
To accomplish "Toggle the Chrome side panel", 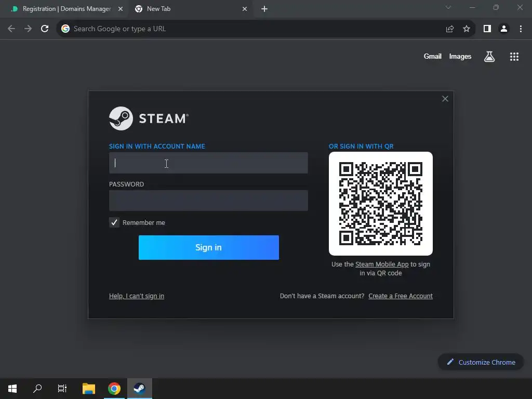I will 487,29.
